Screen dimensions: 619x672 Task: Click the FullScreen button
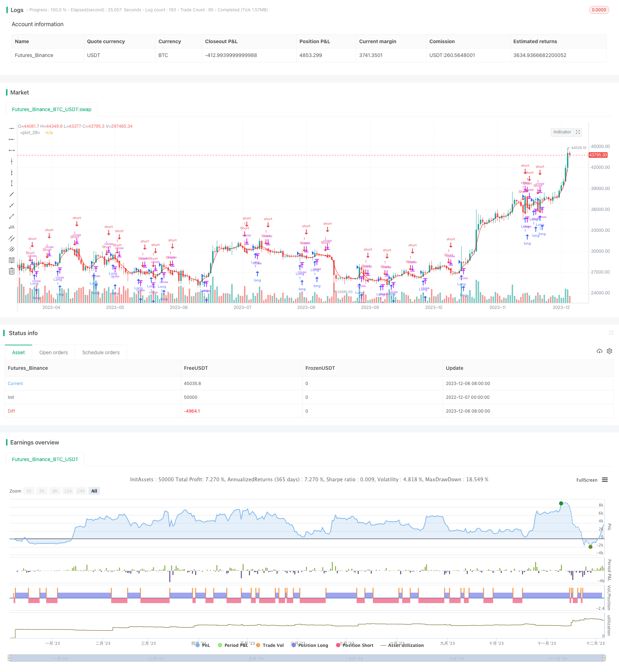coord(587,480)
